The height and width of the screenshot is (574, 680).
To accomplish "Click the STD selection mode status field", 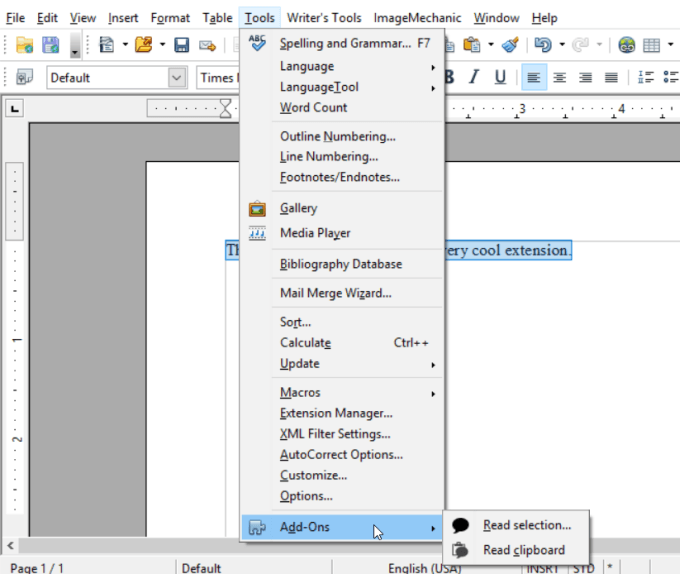I will pyautogui.click(x=583, y=568).
